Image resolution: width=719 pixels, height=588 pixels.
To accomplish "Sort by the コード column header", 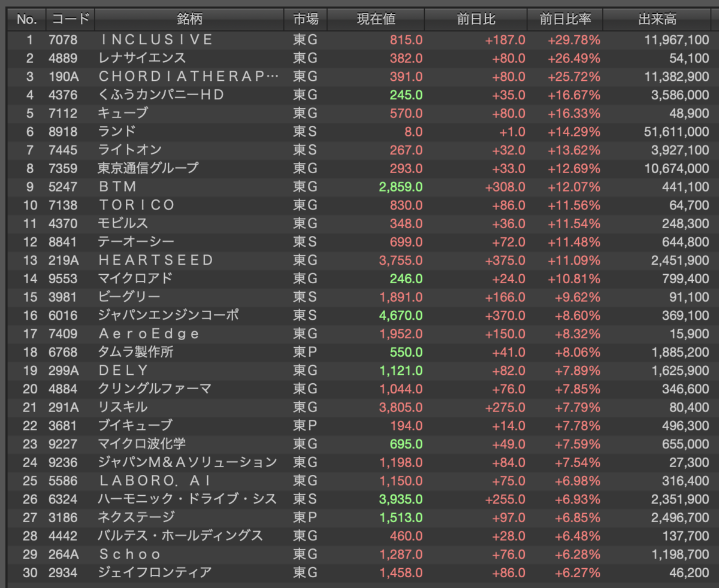I will click(x=70, y=19).
